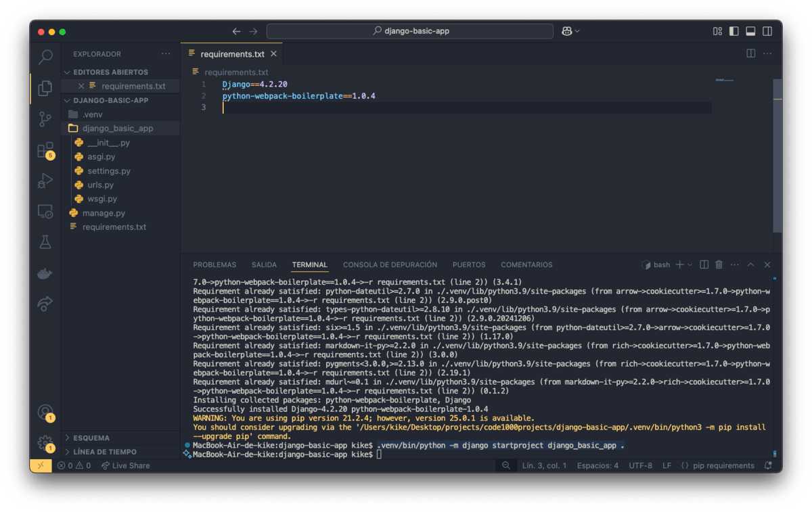Open asgi.py file
The width and height of the screenshot is (812, 512).
[120, 157]
